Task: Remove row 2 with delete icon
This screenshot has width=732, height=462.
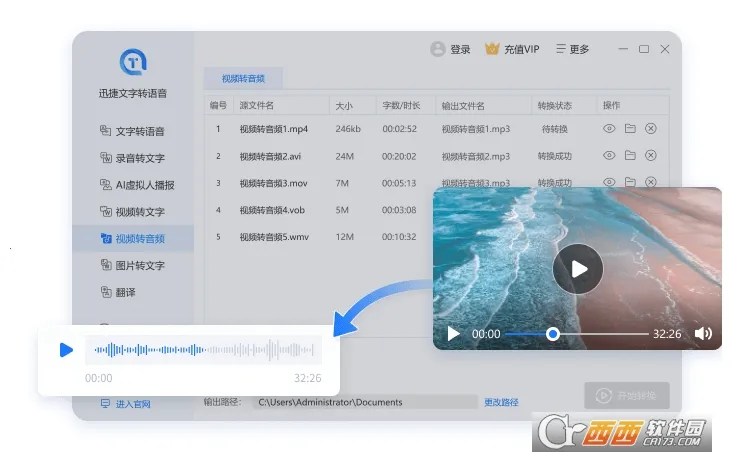Action: [651, 155]
